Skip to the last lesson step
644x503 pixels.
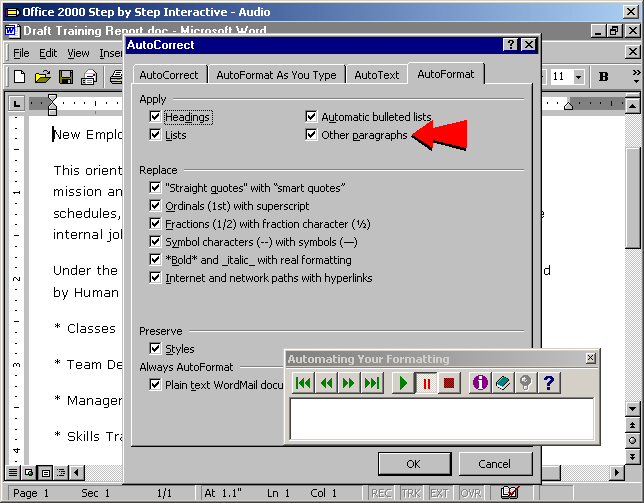[372, 383]
